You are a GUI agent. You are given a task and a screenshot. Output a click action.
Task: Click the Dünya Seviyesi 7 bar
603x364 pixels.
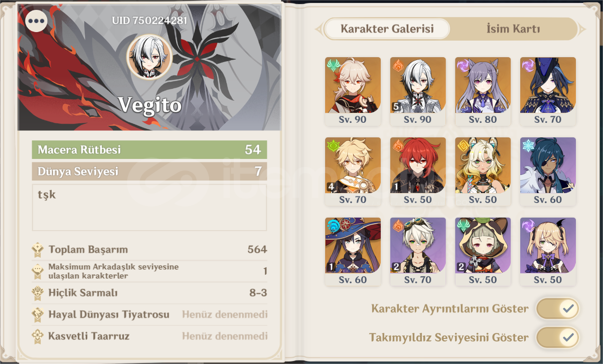coord(149,171)
